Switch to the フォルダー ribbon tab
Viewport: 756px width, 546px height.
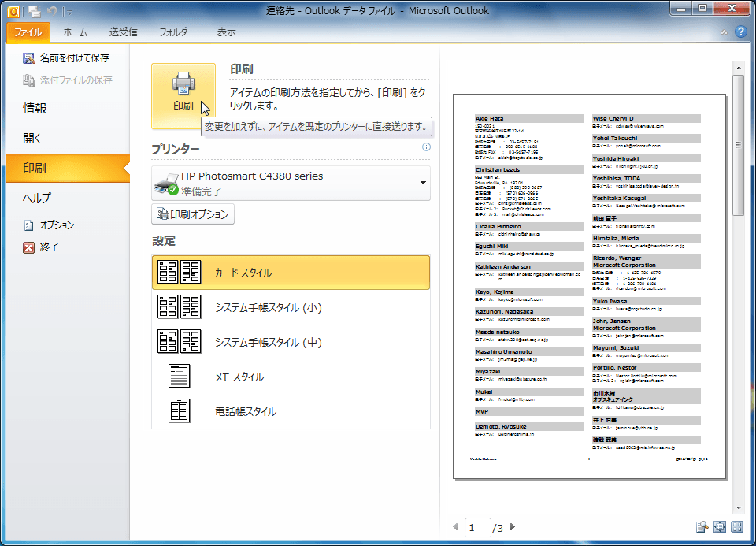click(177, 32)
